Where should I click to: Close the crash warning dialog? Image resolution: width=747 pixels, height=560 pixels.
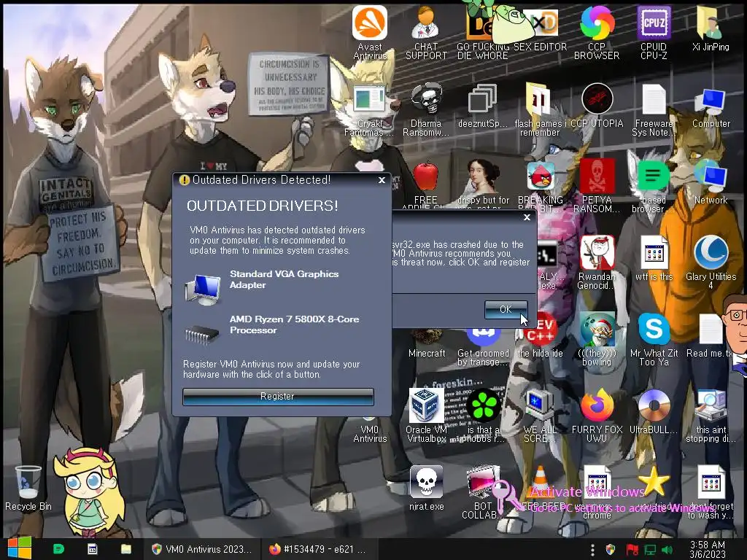pos(527,217)
